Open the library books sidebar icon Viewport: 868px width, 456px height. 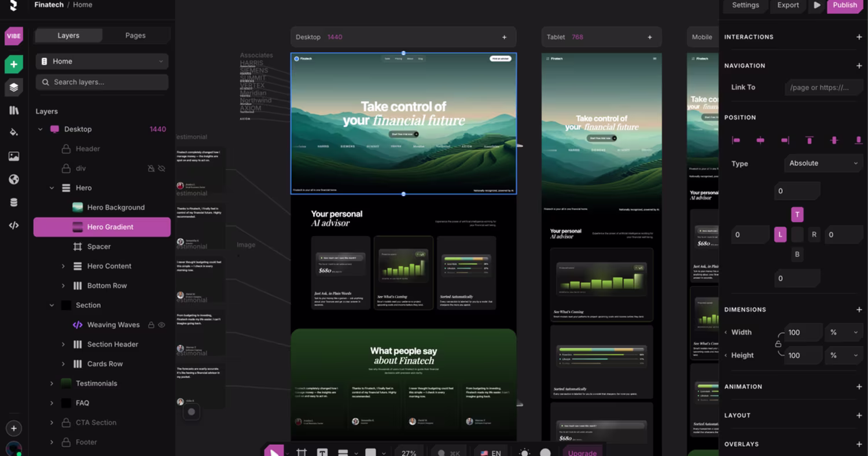point(14,110)
